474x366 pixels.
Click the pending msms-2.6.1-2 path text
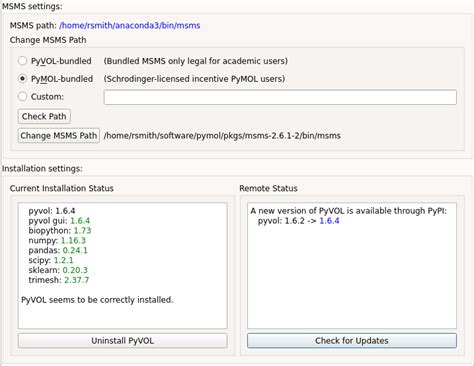tap(222, 136)
